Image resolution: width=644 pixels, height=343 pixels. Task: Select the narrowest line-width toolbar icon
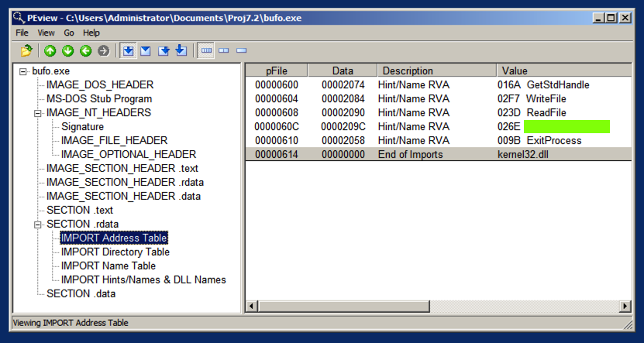(242, 50)
